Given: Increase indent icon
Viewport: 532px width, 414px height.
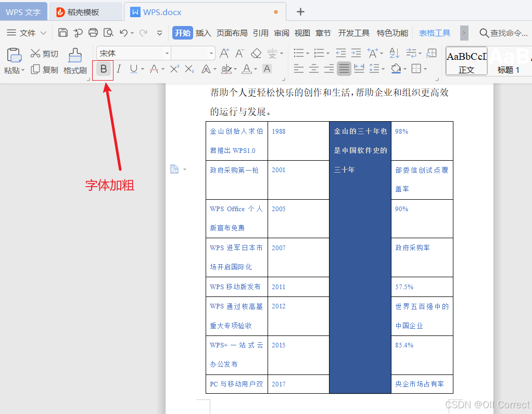Looking at the screenshot, I should pos(356,53).
